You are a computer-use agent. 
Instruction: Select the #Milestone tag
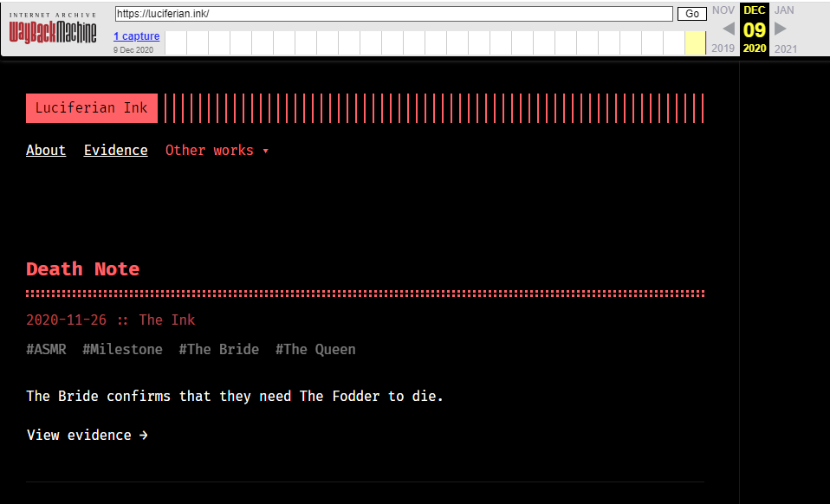coord(122,349)
